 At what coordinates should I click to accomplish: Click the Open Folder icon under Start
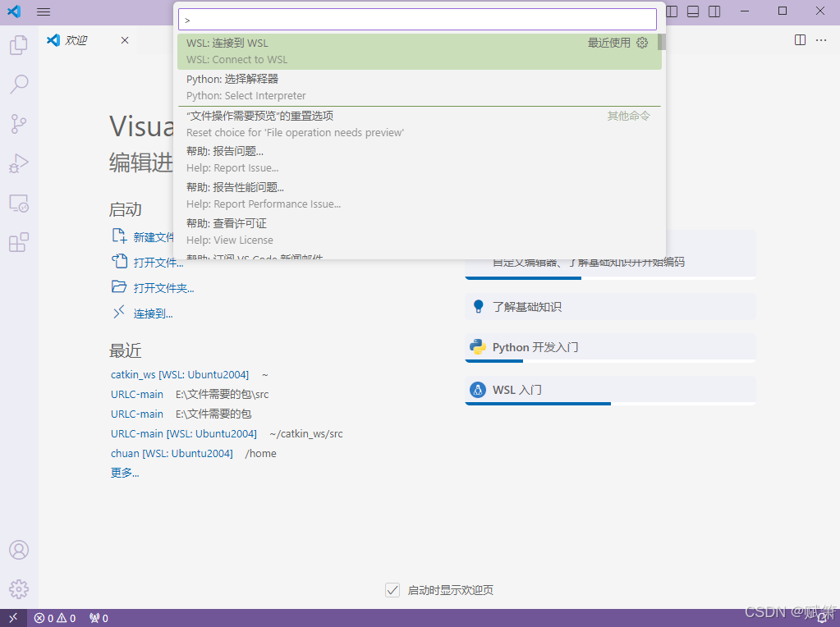(119, 287)
